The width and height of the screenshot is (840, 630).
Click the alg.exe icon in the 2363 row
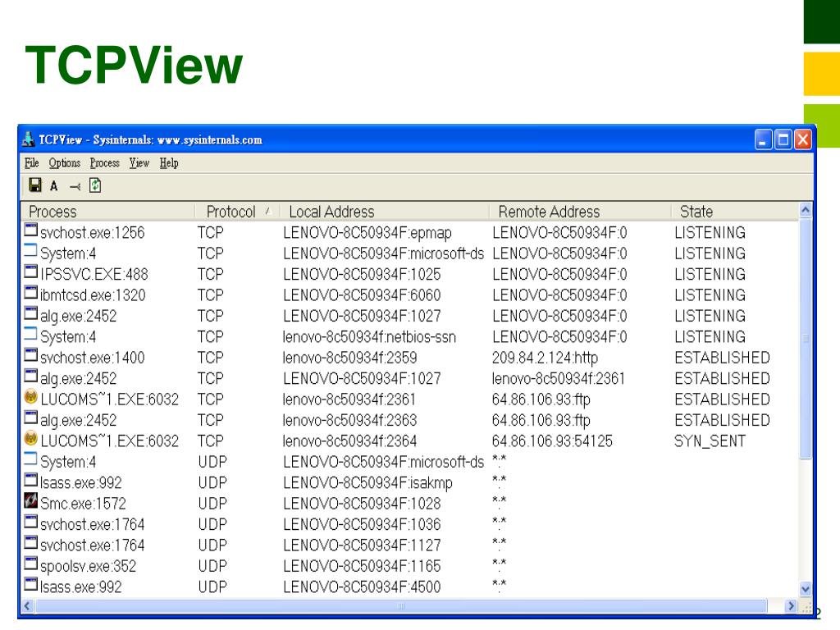31,418
